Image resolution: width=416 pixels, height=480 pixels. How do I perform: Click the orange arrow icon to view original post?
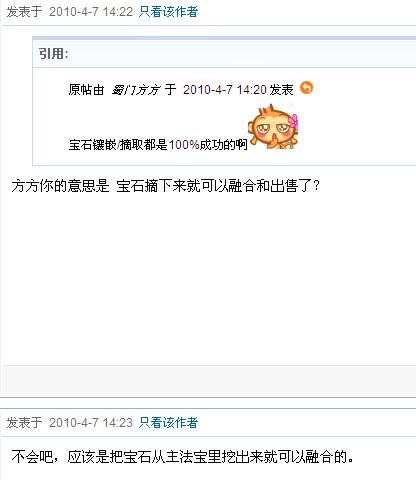tap(306, 88)
